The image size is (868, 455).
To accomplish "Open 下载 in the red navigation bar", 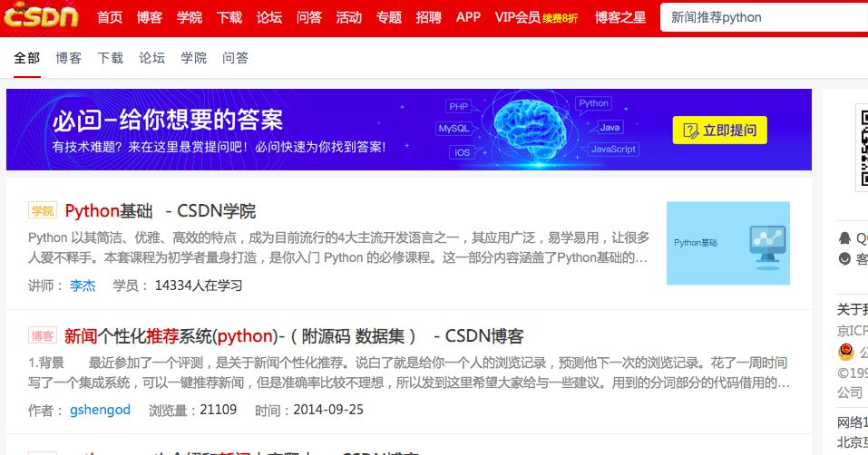I will [x=229, y=17].
